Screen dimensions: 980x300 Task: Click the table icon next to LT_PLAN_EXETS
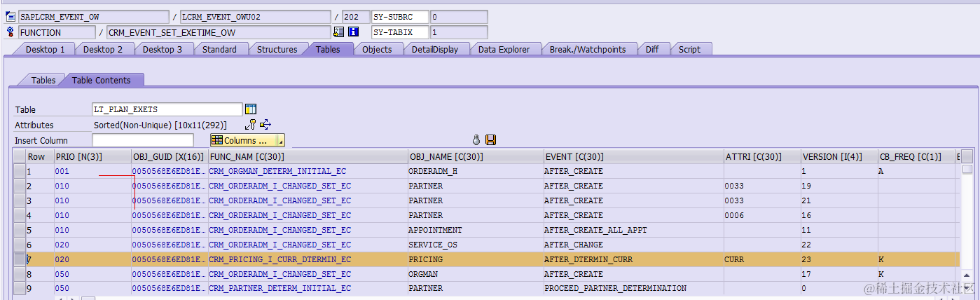(251, 109)
